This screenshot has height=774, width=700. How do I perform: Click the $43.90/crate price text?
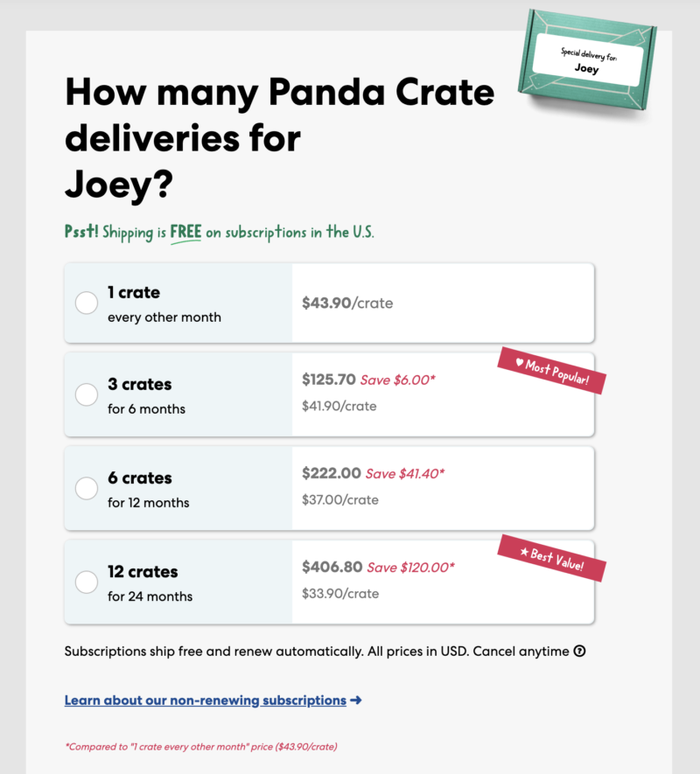point(348,302)
